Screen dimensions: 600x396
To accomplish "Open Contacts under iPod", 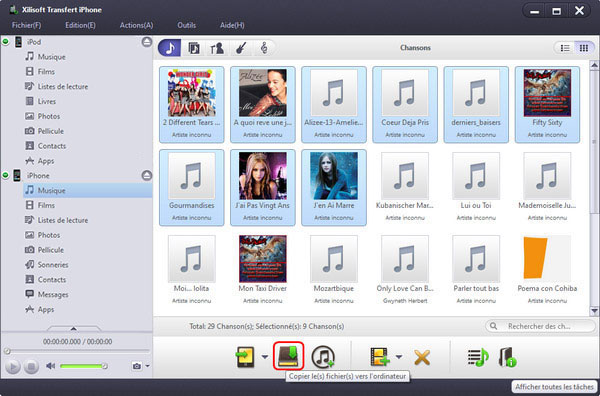I will click(52, 146).
